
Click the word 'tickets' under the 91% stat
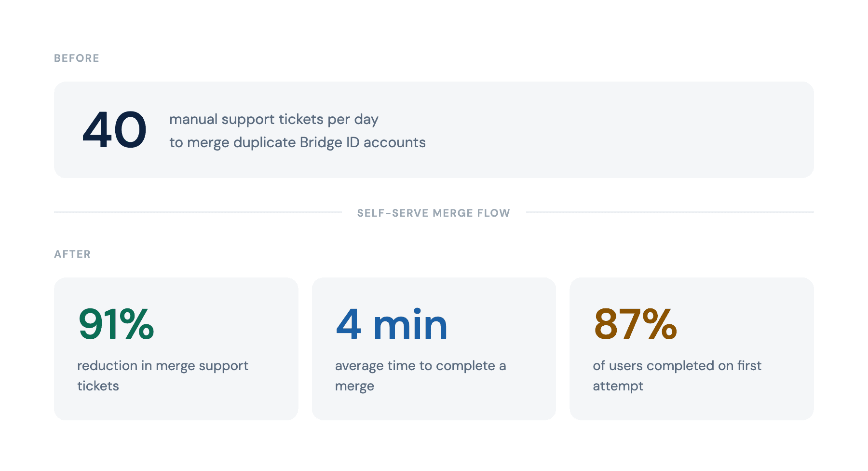98,386
